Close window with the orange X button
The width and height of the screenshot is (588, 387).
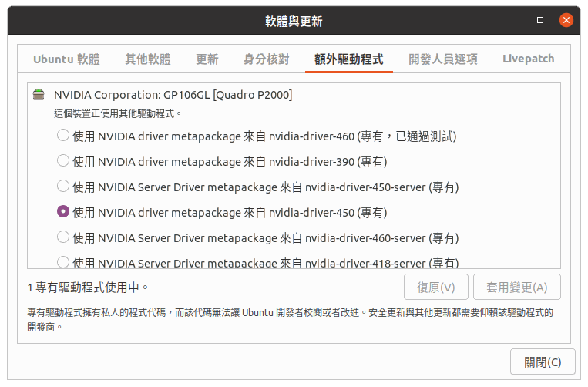(x=566, y=20)
